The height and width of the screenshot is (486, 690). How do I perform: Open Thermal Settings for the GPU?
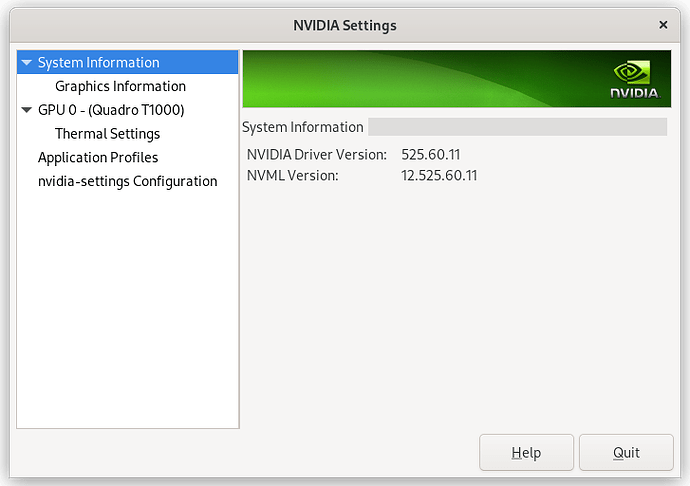pos(107,134)
